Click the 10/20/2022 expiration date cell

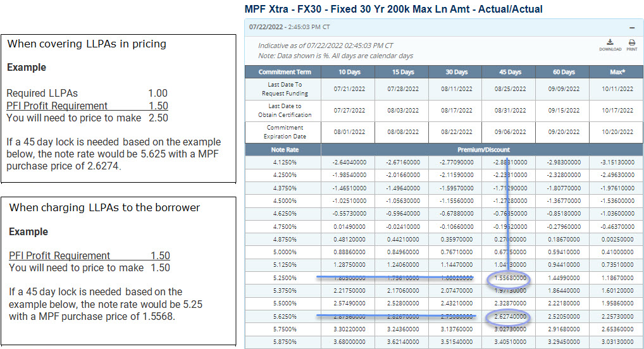617,132
